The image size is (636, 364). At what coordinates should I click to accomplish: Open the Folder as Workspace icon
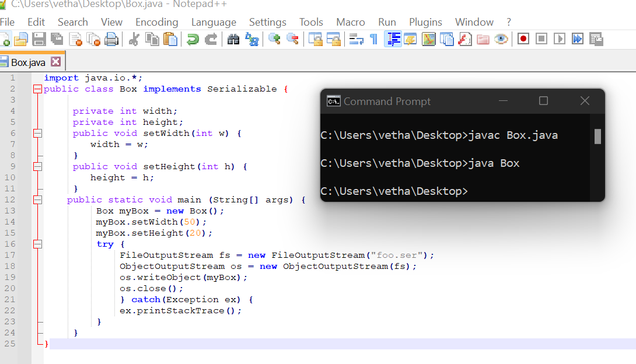pyautogui.click(x=483, y=39)
